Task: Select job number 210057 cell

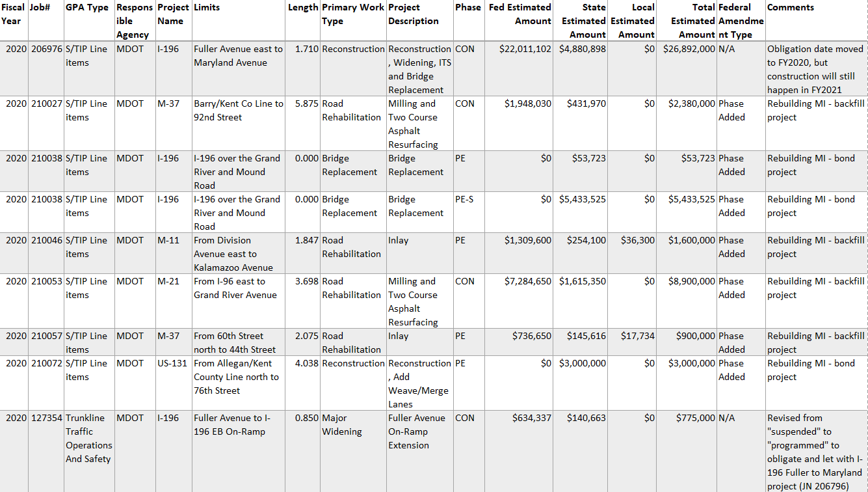Action: 46,342
